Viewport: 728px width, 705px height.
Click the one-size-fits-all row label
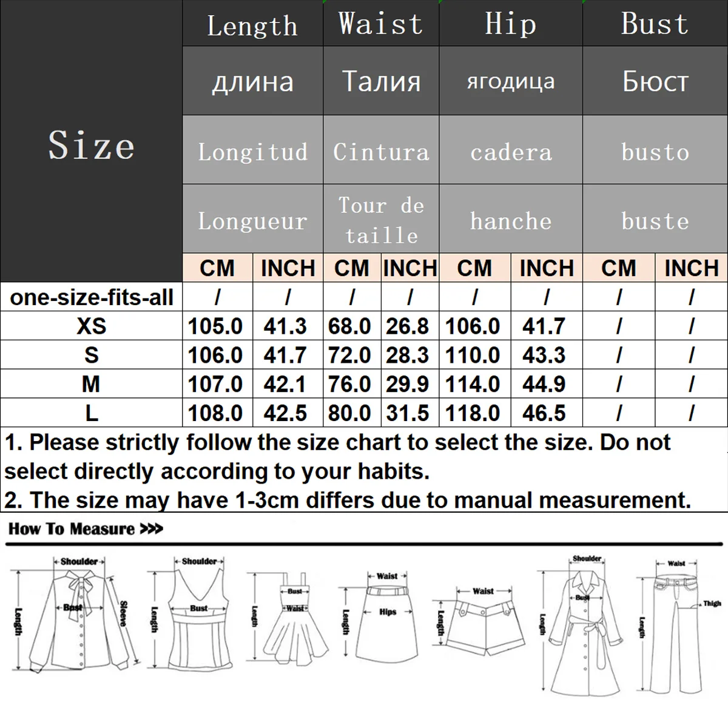91,297
